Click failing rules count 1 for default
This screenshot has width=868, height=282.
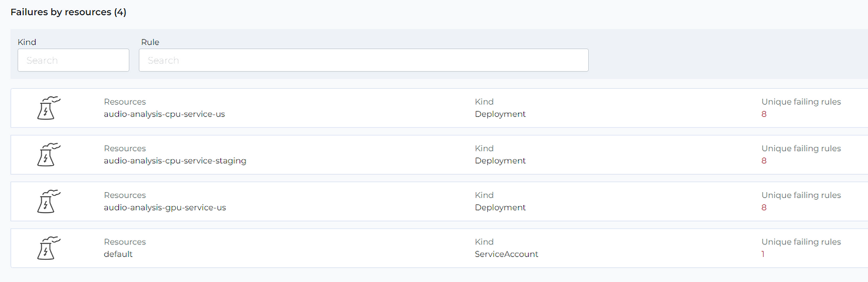[763, 254]
